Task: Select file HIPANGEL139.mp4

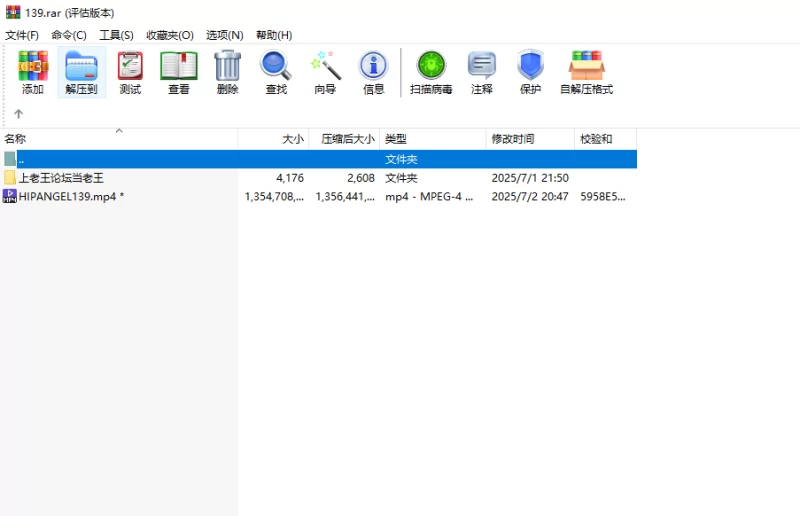Action: coord(71,196)
